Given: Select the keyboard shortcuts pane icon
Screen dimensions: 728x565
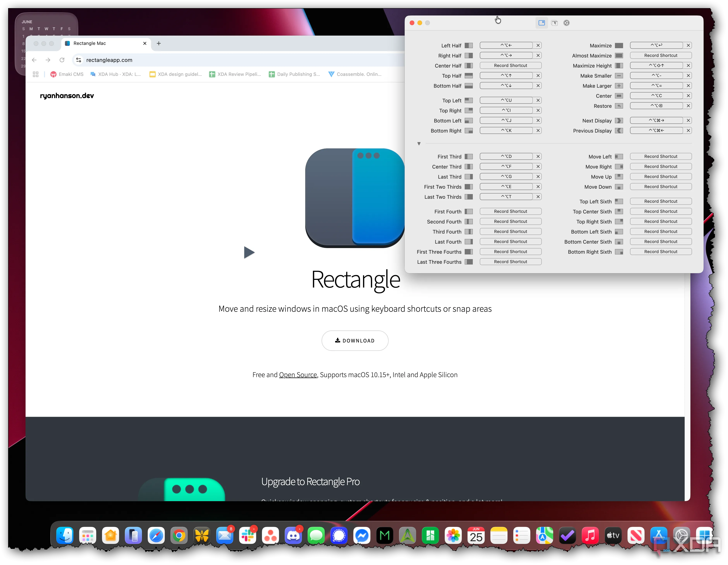Looking at the screenshot, I should pos(542,23).
